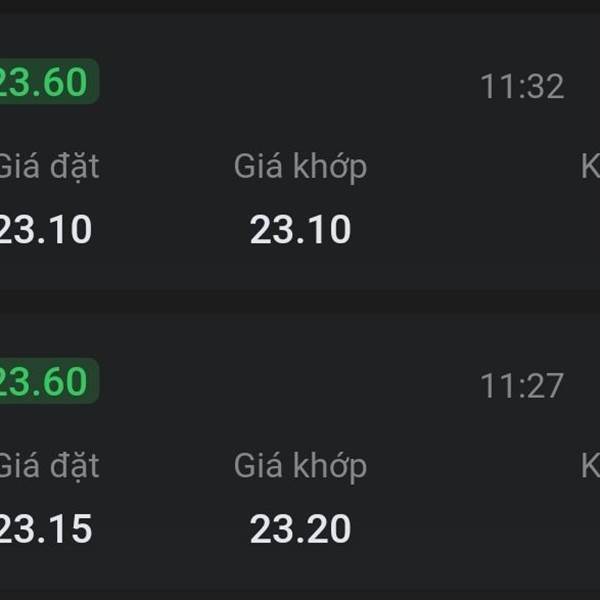Tap the truncated K label beside 11:32 order's Giá khớp

tap(590, 167)
